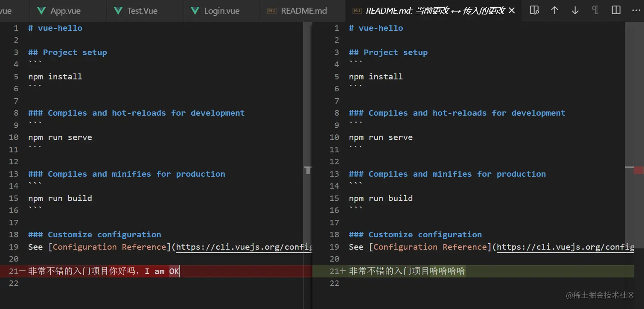Open cli.vuejs.org link in left pane
The height and width of the screenshot is (309, 644).
point(244,247)
